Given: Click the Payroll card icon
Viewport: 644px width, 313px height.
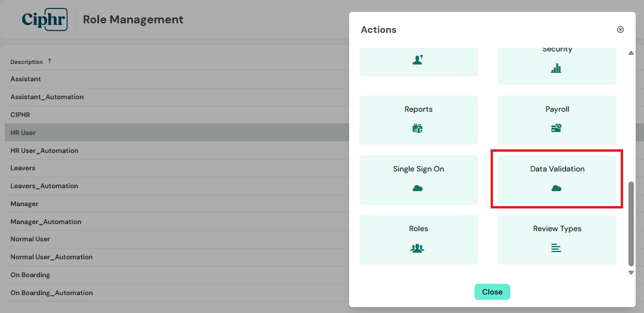Looking at the screenshot, I should coord(556,128).
